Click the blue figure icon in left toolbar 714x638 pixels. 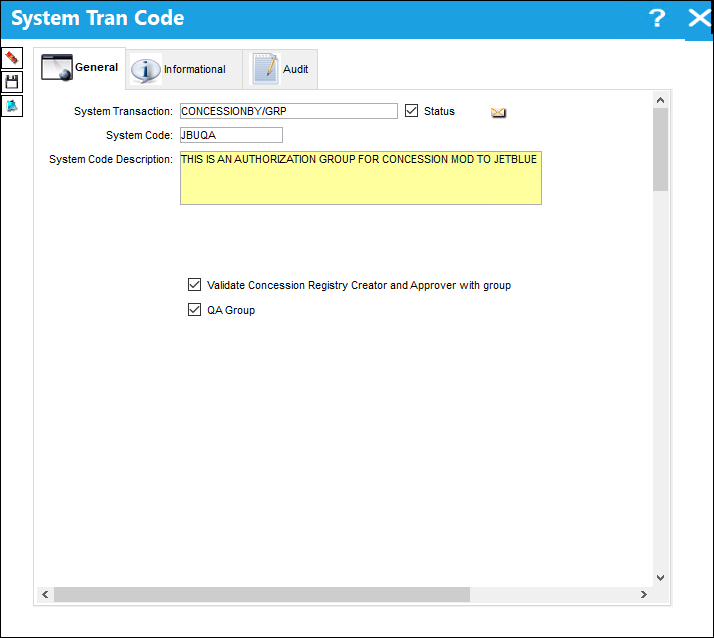coord(11,106)
